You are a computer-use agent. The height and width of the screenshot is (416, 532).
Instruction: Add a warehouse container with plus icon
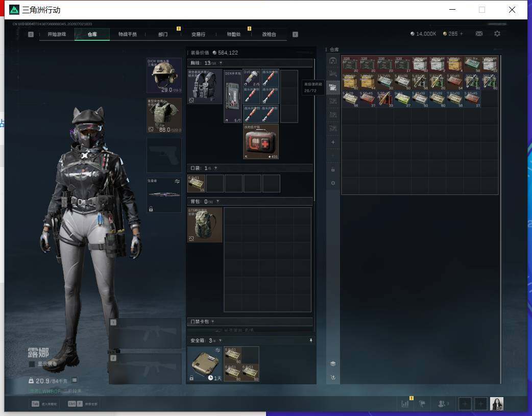coord(333,142)
